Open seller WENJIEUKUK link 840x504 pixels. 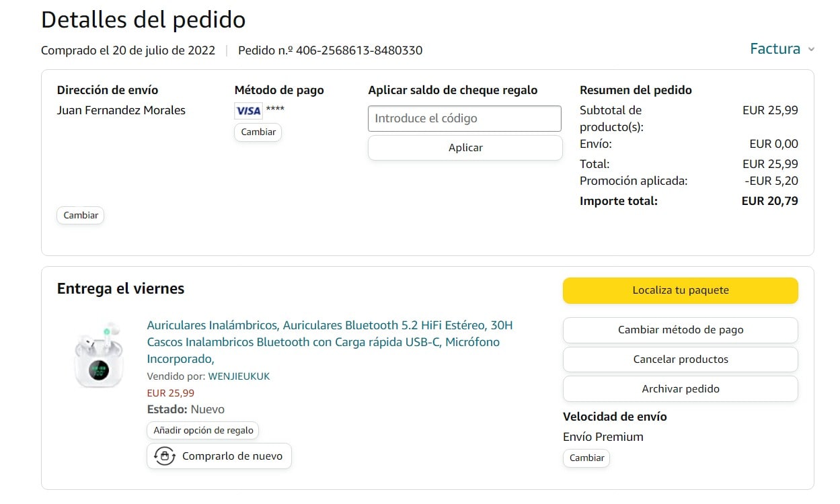239,376
